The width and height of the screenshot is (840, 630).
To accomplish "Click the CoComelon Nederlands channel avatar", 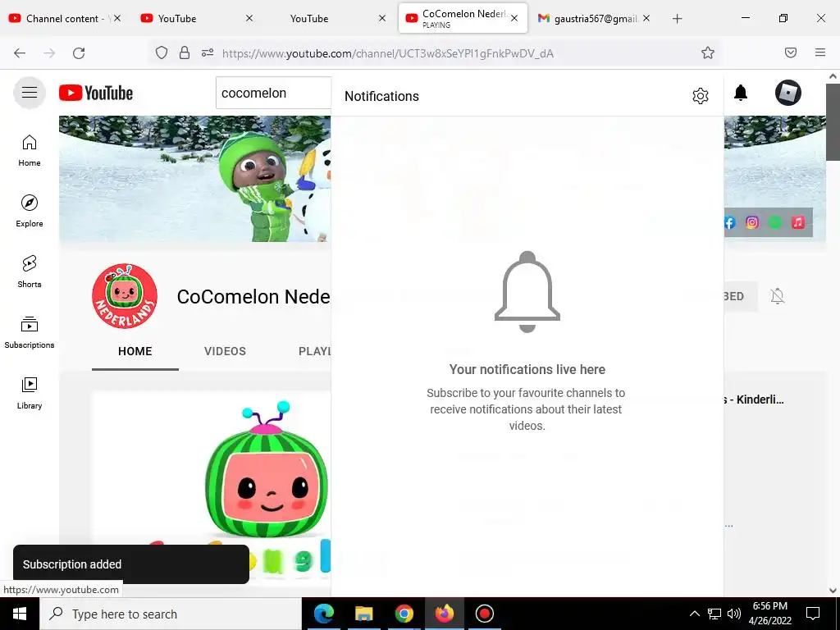I will [x=125, y=295].
